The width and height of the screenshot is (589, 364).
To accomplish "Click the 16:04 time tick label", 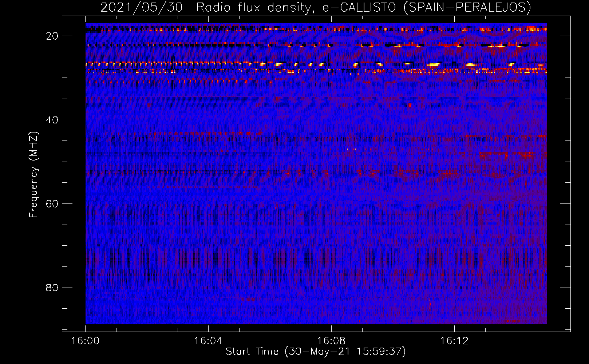I will click(x=208, y=341).
